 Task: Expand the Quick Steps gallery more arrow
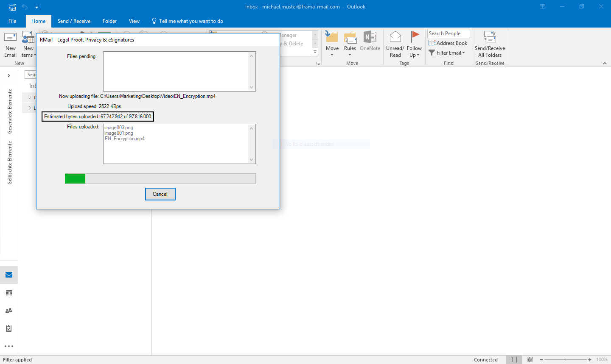(315, 52)
